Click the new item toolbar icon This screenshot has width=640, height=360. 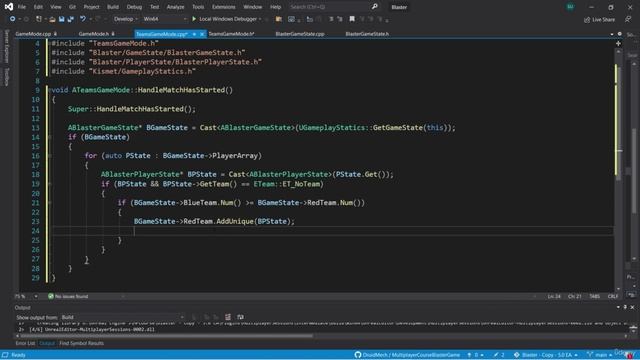point(39,19)
